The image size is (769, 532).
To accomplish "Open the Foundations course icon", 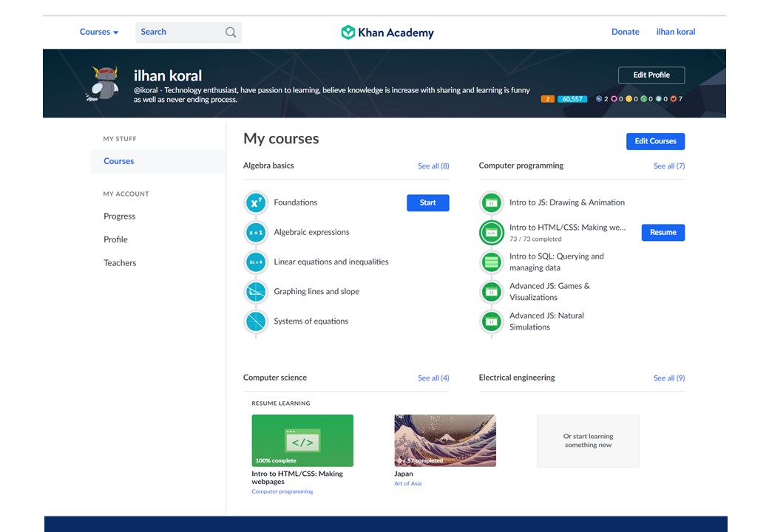I will point(256,202).
